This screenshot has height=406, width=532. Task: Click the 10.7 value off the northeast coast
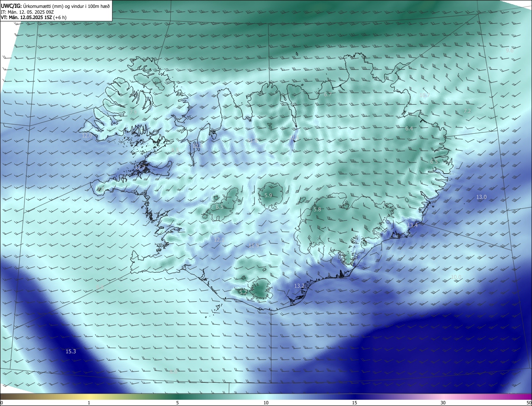(425, 95)
